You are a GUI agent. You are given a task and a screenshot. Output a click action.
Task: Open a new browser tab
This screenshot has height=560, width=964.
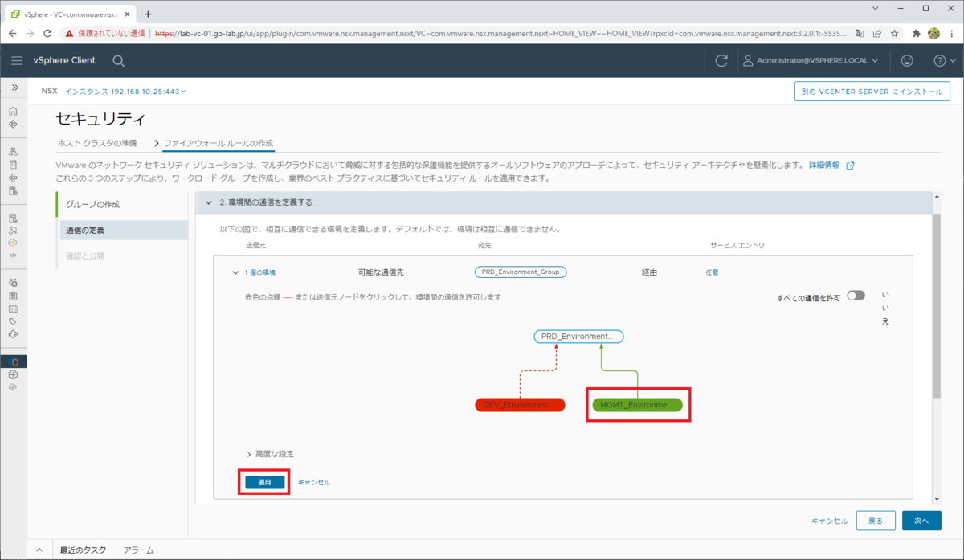148,14
